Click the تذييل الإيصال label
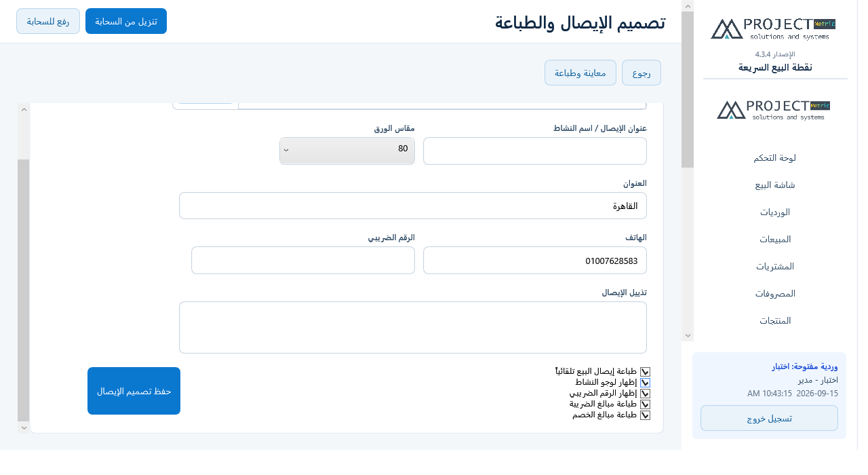Screen dimensions: 868x475 [x=625, y=292]
